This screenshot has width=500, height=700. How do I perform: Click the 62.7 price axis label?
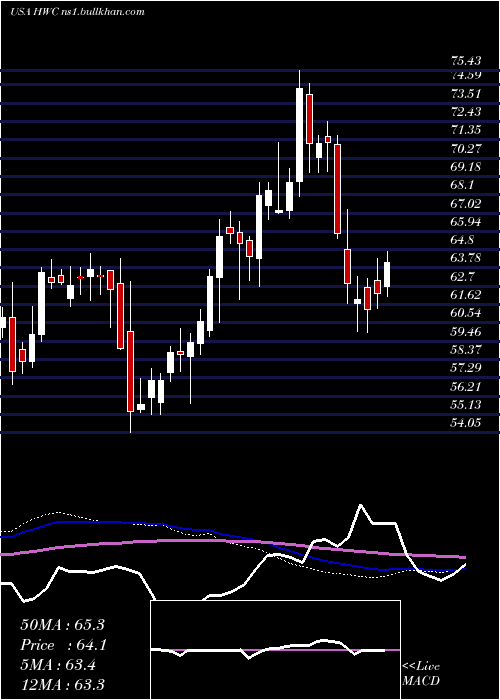pyautogui.click(x=463, y=276)
